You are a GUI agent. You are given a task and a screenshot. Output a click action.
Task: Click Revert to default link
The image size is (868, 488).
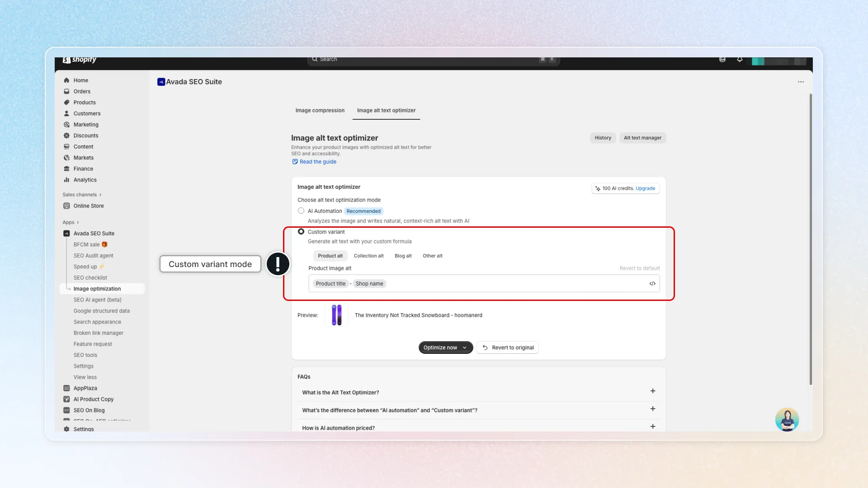point(640,268)
